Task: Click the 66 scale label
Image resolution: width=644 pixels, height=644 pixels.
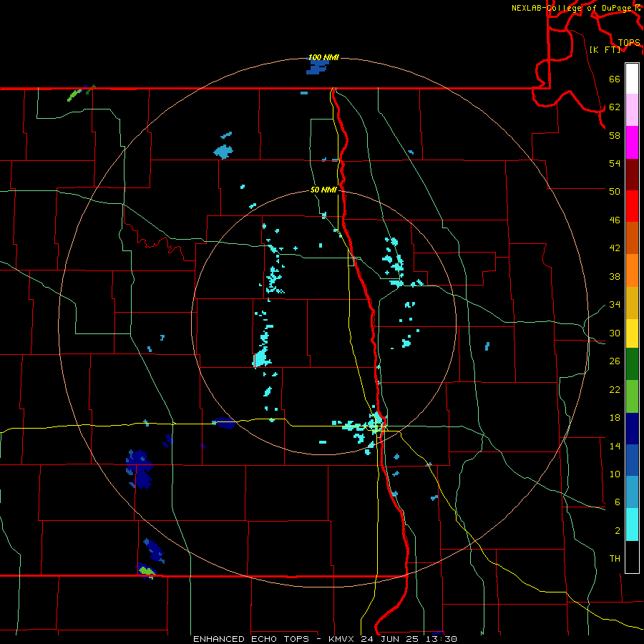Action: coord(615,79)
